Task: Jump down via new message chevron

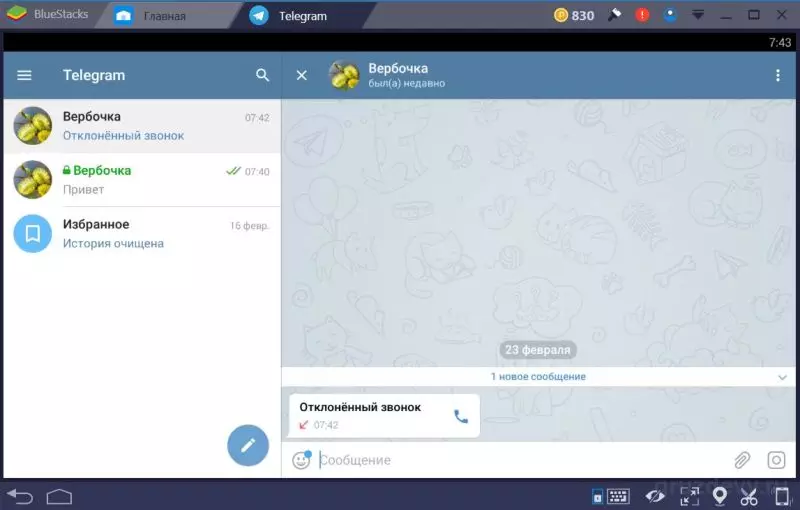Action: (x=782, y=377)
